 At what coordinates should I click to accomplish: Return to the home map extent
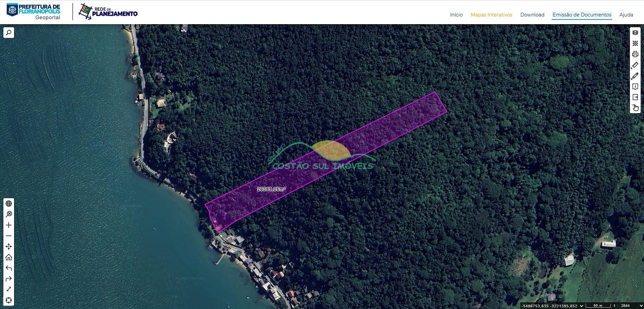[9, 257]
